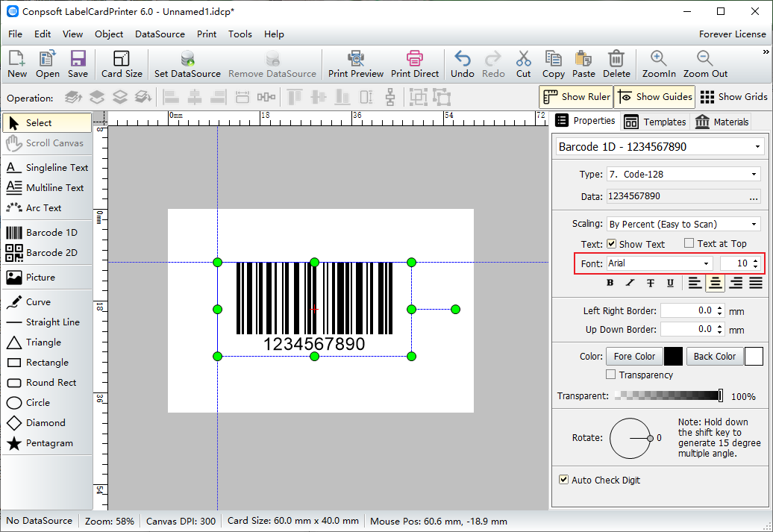Launch Print Preview
Image resolution: width=773 pixels, height=532 pixels.
(x=355, y=64)
